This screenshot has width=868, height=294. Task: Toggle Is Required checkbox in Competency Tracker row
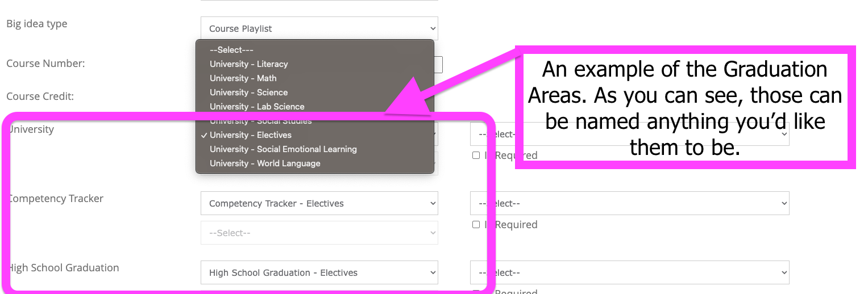click(476, 225)
